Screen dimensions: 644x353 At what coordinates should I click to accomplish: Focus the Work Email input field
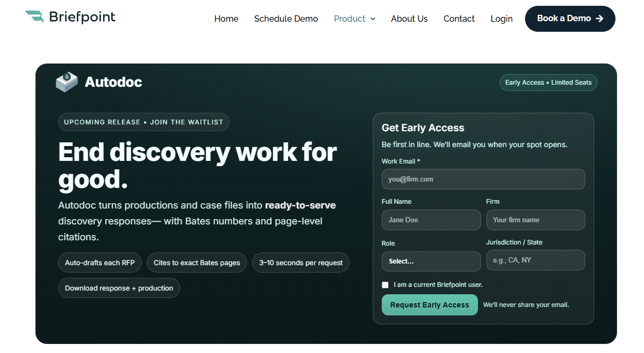point(483,179)
